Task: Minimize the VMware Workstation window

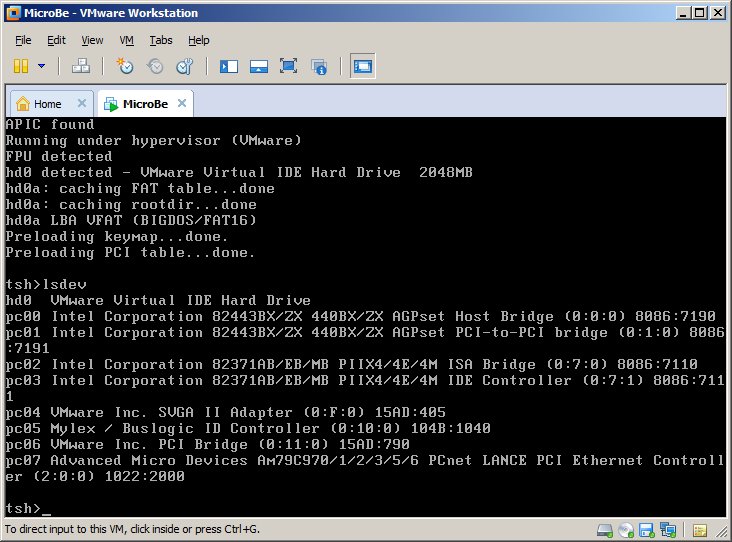Action: coord(683,13)
